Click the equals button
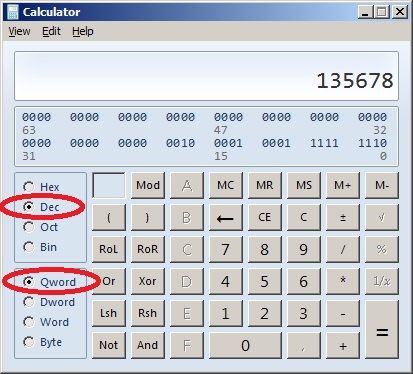The height and width of the screenshot is (374, 413). [382, 329]
